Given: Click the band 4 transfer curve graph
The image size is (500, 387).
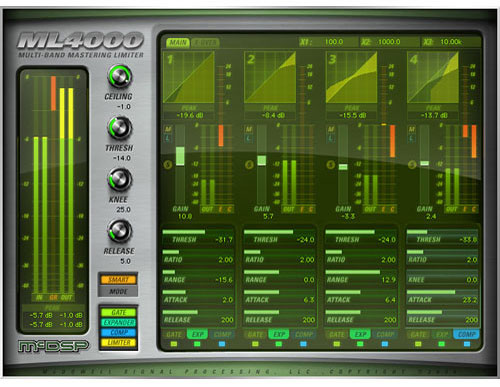Looking at the screenshot, I should pyautogui.click(x=433, y=77).
